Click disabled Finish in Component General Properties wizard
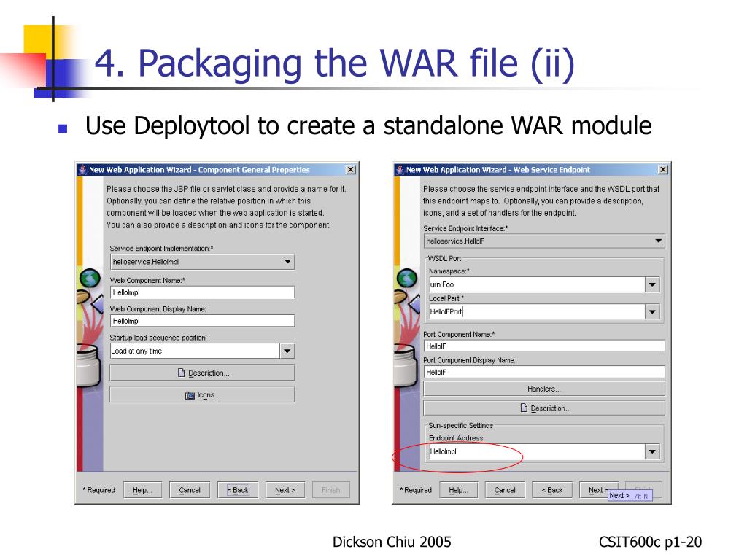This screenshot has height=560, width=747. point(330,490)
